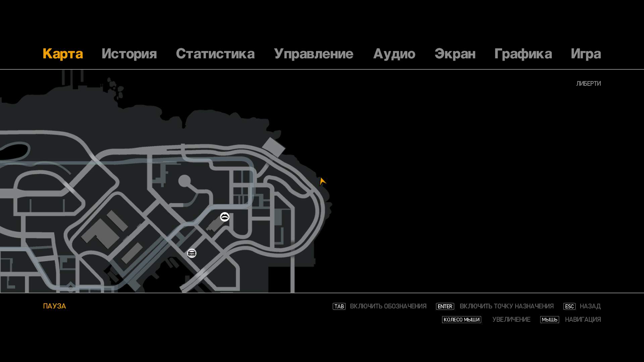
Task: Click the orange player arrow marker
Action: tap(322, 181)
